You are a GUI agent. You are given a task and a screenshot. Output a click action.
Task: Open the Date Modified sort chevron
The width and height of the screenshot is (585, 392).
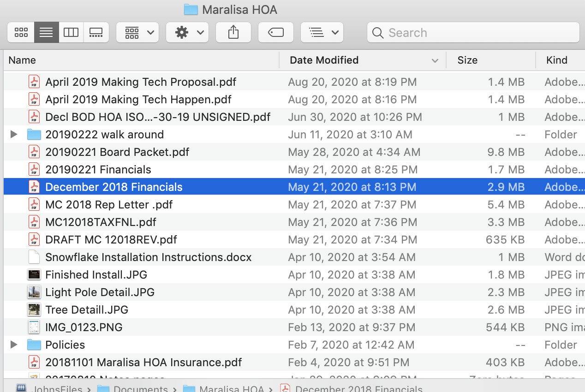pos(434,60)
